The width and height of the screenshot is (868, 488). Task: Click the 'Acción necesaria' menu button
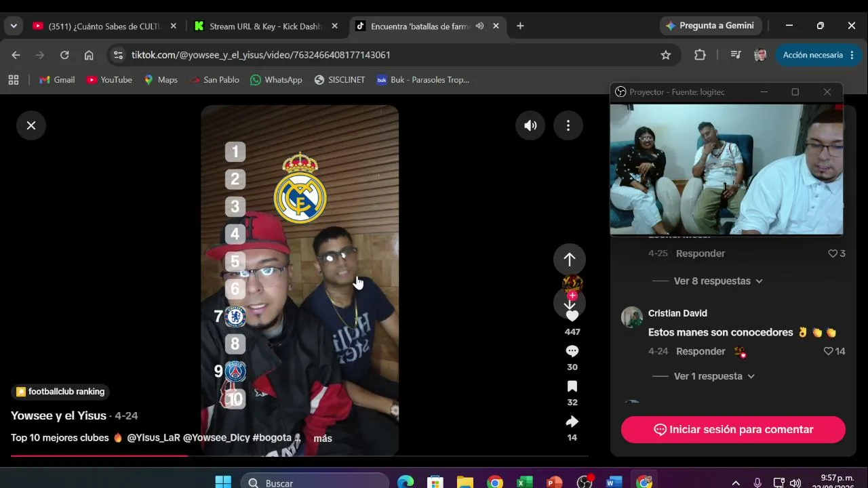click(818, 55)
